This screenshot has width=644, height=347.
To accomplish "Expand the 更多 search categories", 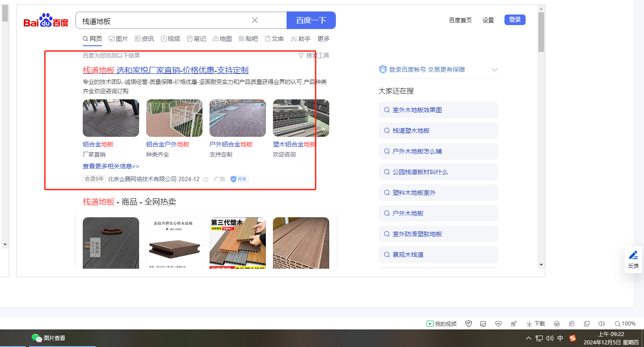I will [x=324, y=39].
